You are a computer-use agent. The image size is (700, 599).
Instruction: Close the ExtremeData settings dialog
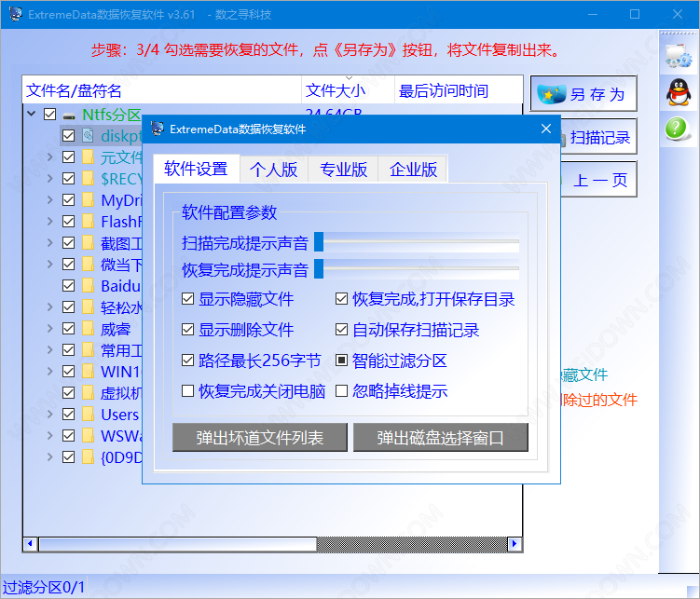coord(545,129)
